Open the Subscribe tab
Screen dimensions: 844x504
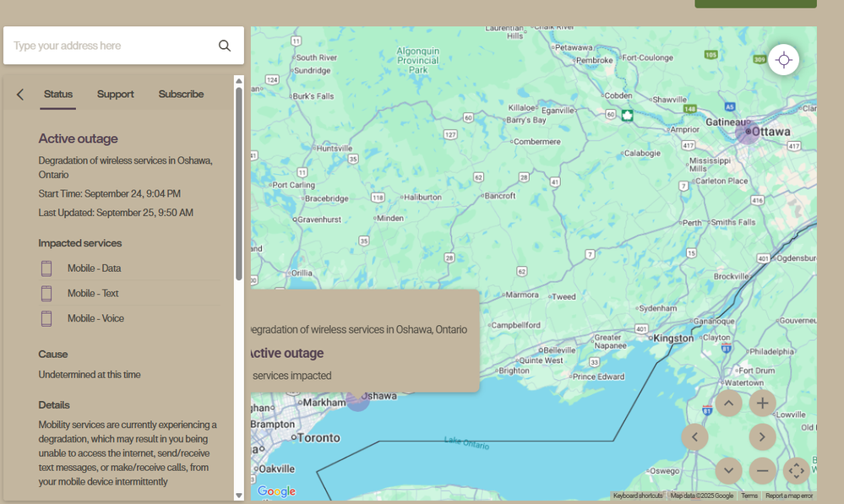point(181,95)
